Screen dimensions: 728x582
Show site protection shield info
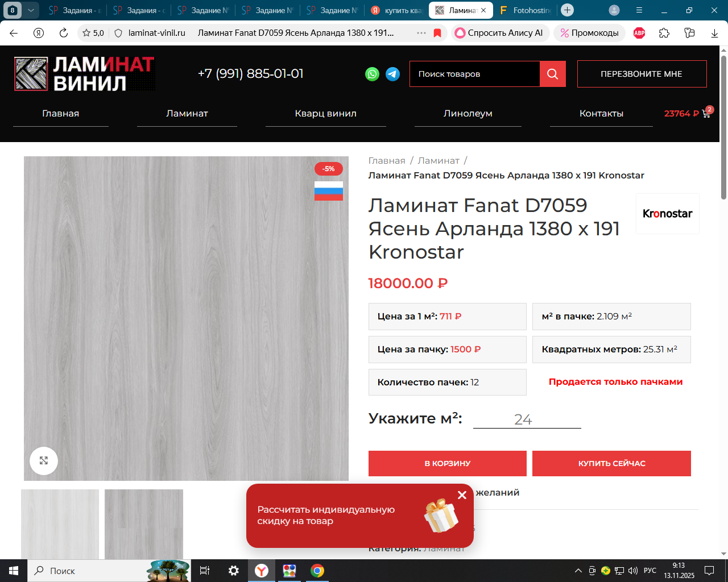coord(118,33)
